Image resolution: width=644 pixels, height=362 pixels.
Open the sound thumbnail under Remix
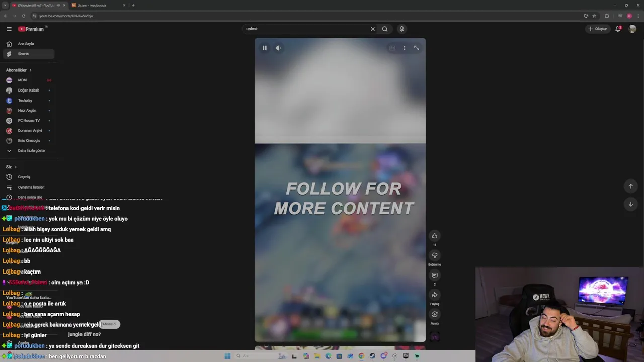435,336
